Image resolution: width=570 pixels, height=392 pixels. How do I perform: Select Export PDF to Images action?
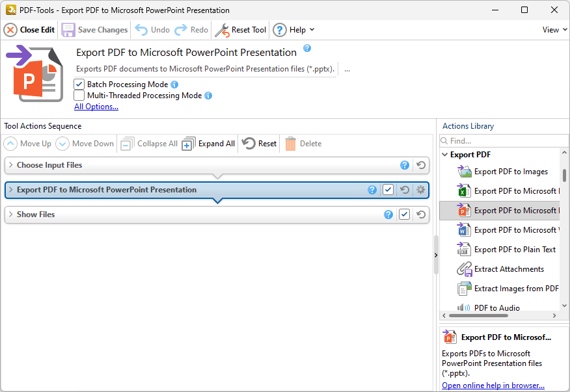pos(502,172)
